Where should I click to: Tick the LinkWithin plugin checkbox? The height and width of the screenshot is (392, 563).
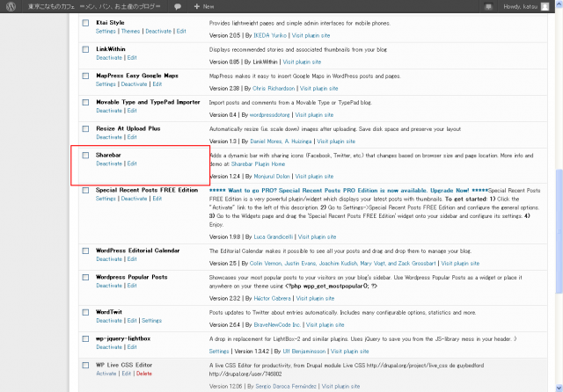click(x=85, y=49)
